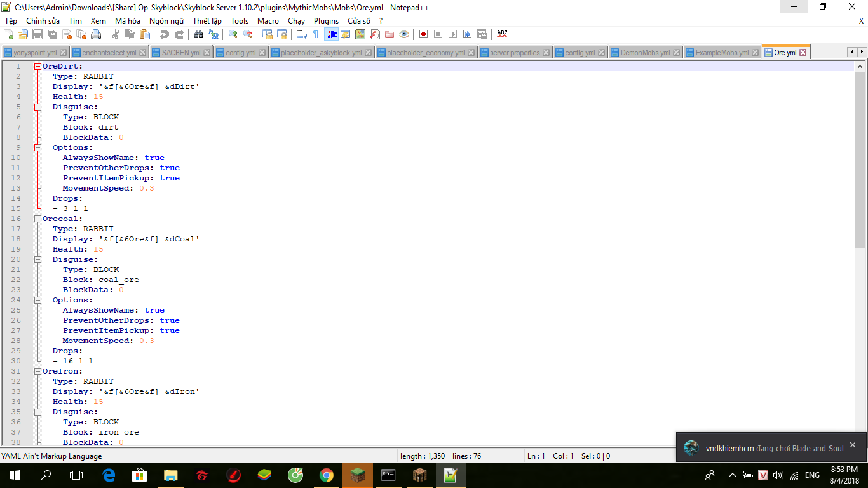This screenshot has width=868, height=488.
Task: Click the Open file folder icon
Action: [23, 34]
